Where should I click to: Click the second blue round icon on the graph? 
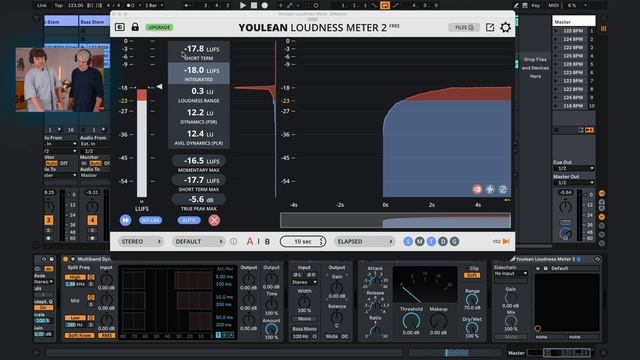click(x=490, y=189)
